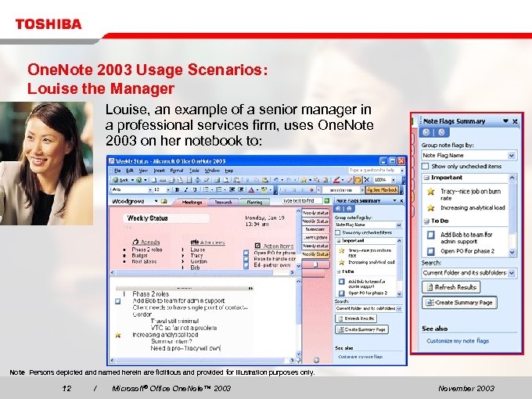
Task: Click Refresh Results in enlarged pane
Action: click(x=451, y=287)
